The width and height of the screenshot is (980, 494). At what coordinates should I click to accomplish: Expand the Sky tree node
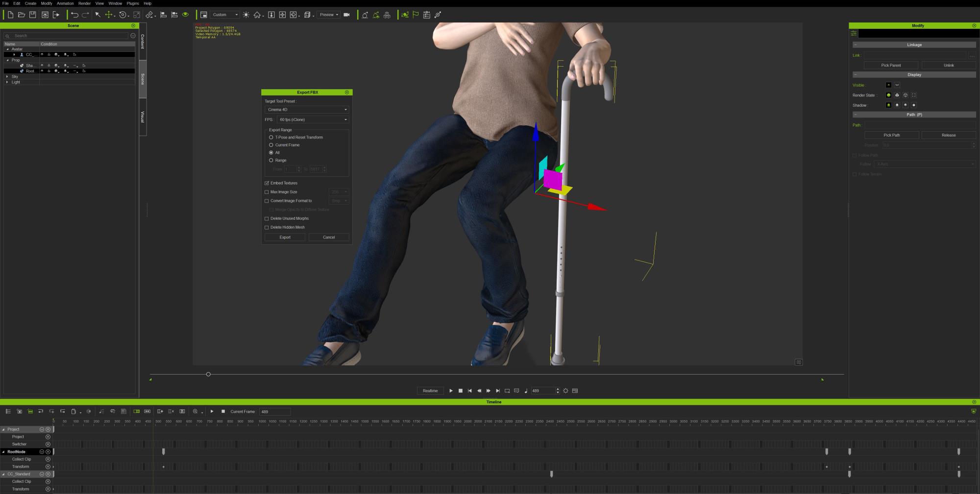coord(7,76)
